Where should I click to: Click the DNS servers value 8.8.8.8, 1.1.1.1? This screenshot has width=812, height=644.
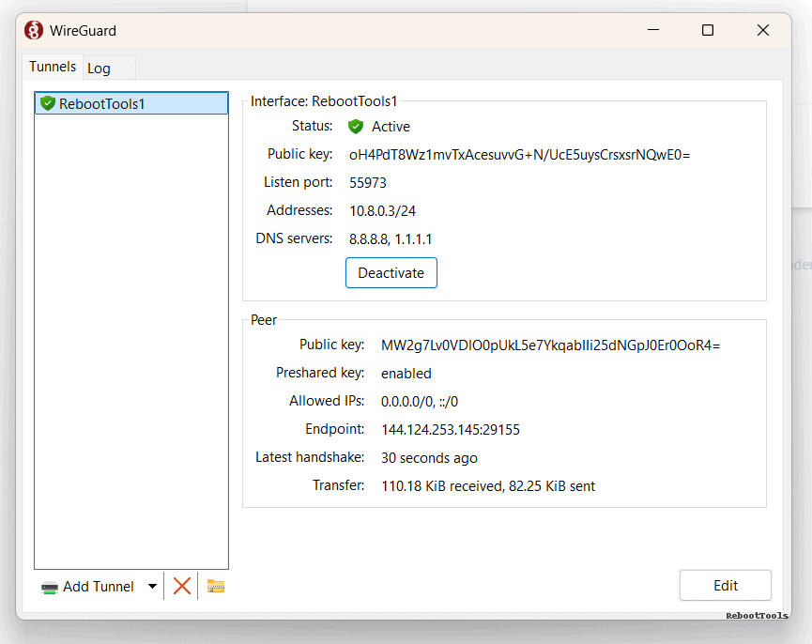pos(391,239)
